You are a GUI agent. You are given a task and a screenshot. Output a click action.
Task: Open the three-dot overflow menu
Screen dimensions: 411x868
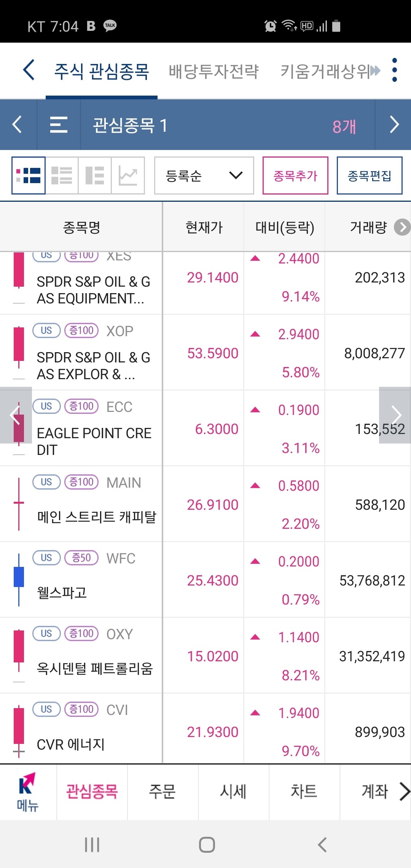pyautogui.click(x=395, y=70)
